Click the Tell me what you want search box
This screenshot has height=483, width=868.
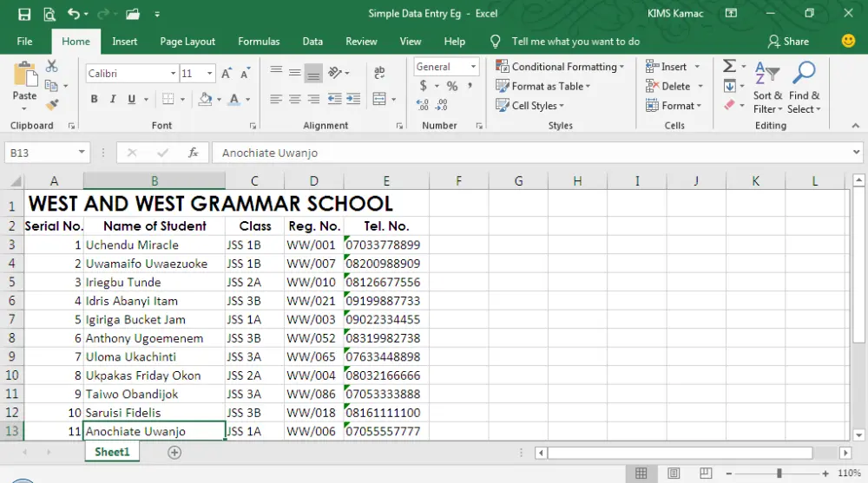coord(575,42)
